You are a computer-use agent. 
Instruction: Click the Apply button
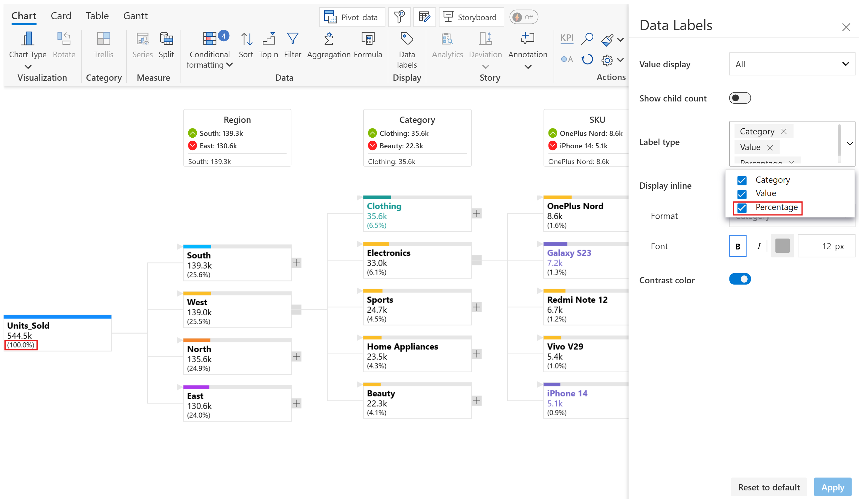tap(832, 487)
